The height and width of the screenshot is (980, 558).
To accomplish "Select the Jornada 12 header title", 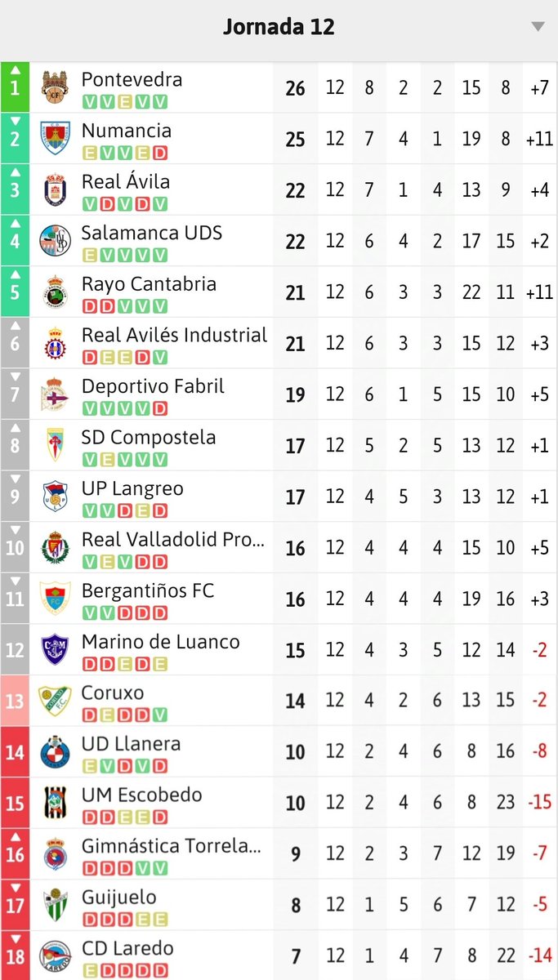I will 279,27.
